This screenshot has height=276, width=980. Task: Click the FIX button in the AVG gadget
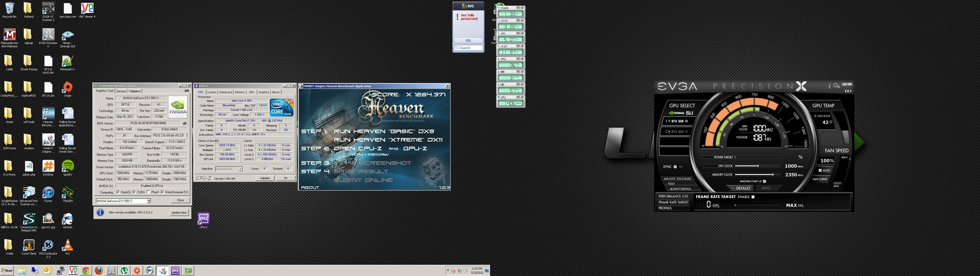(468, 40)
